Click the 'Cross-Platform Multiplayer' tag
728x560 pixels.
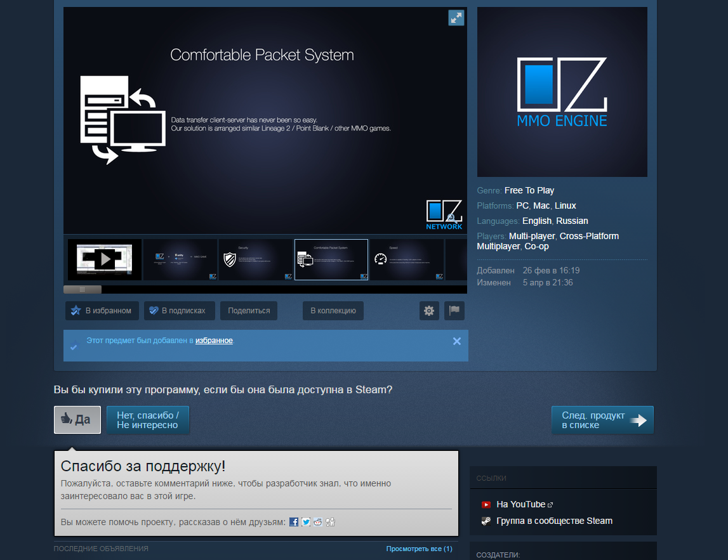point(548,241)
